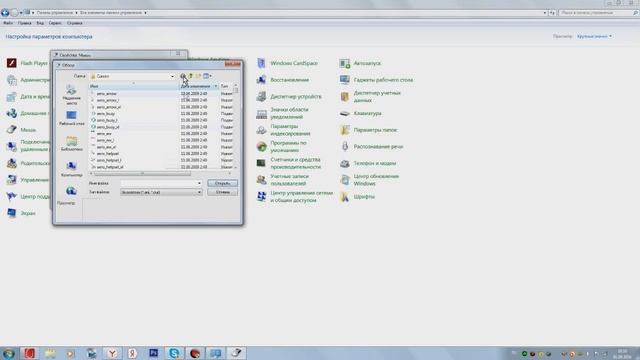Open Распознавание речи item
Viewport: 640px width, 360px height.
pyautogui.click(x=371, y=147)
